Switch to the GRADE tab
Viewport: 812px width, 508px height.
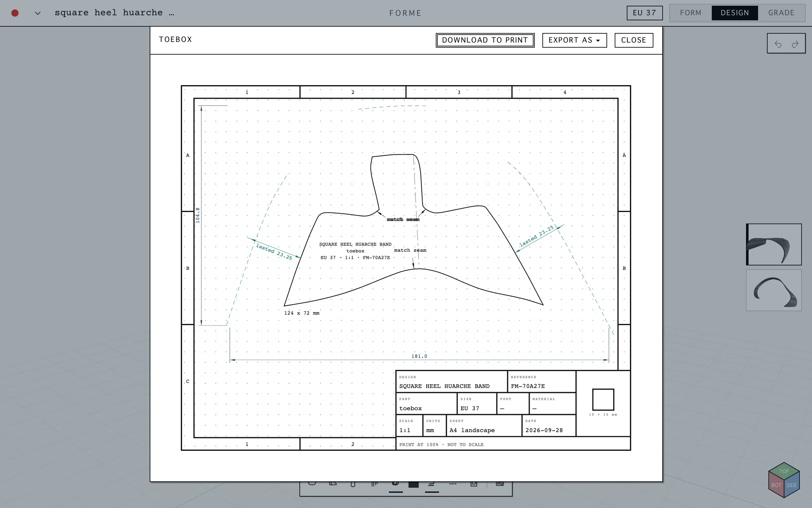click(x=781, y=13)
